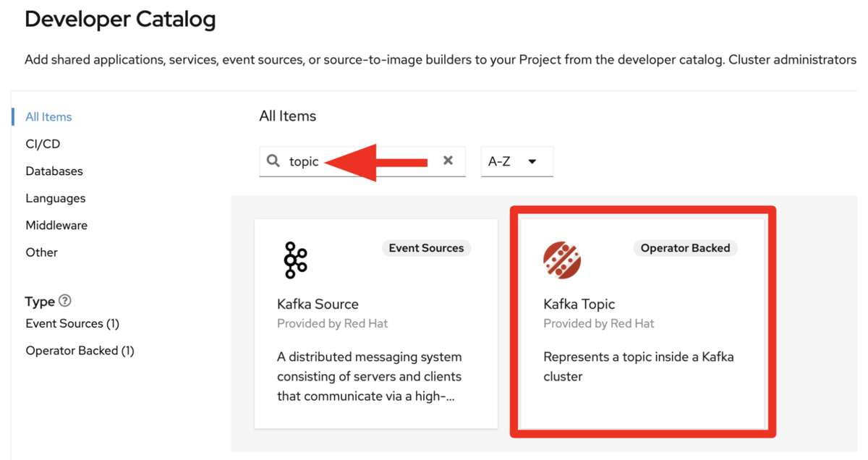Open the Kafka Source catalog card title
The width and height of the screenshot is (868, 460).
pos(318,304)
